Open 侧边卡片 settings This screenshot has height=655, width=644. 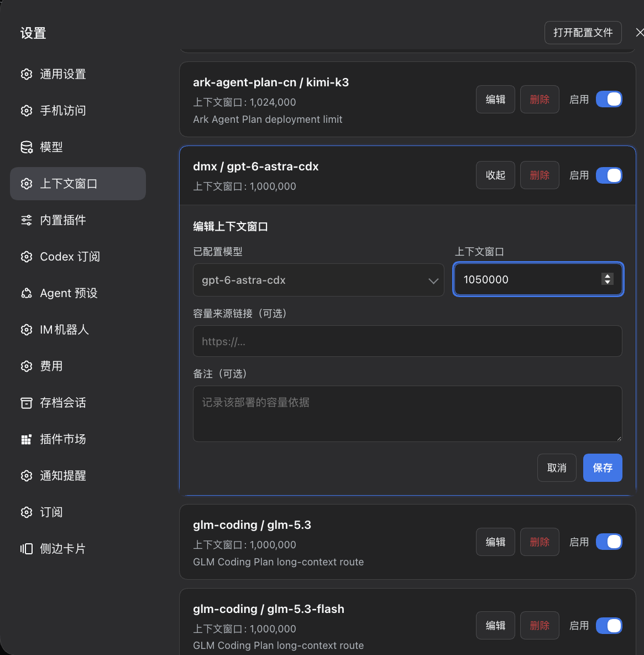(77, 548)
